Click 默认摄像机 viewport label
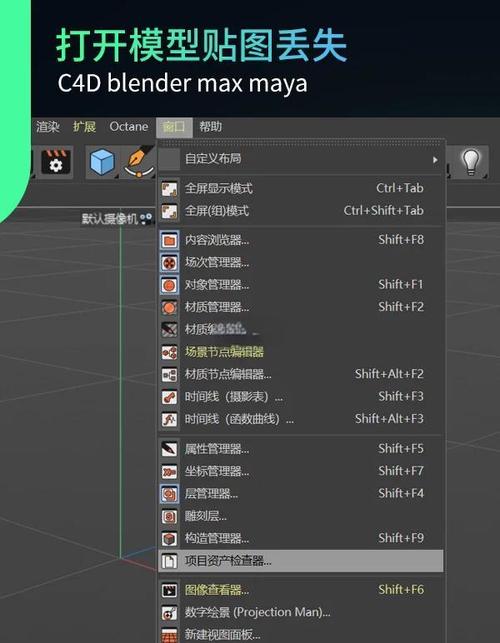500x643 pixels. (x=109, y=219)
